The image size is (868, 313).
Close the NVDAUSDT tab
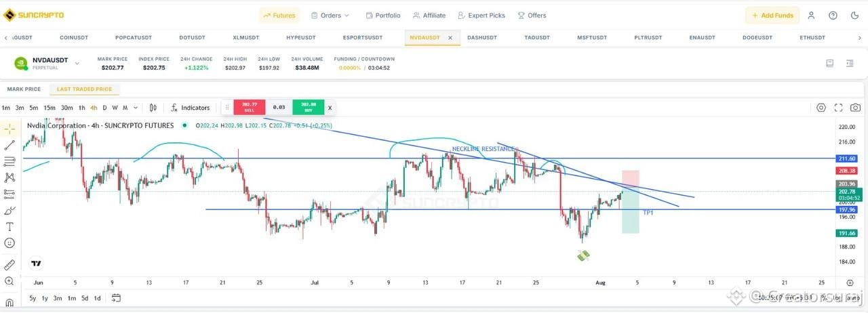pos(450,37)
